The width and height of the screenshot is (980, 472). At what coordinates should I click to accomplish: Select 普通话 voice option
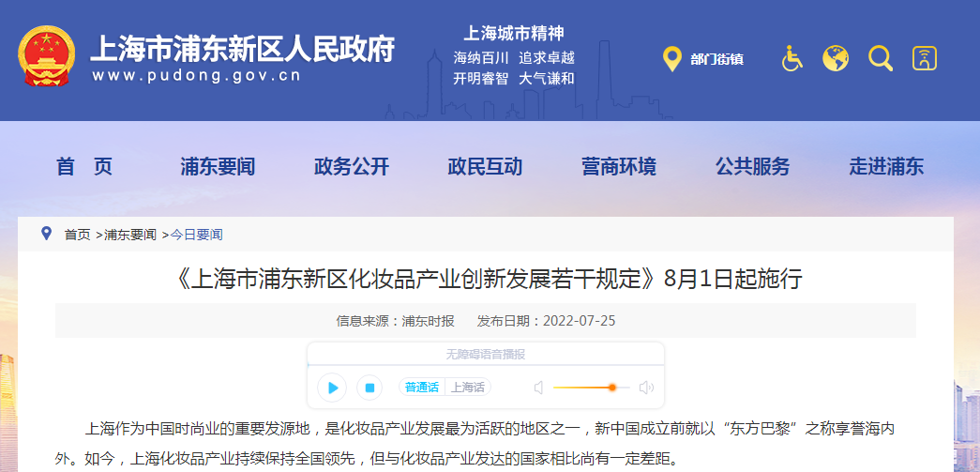[x=422, y=388]
